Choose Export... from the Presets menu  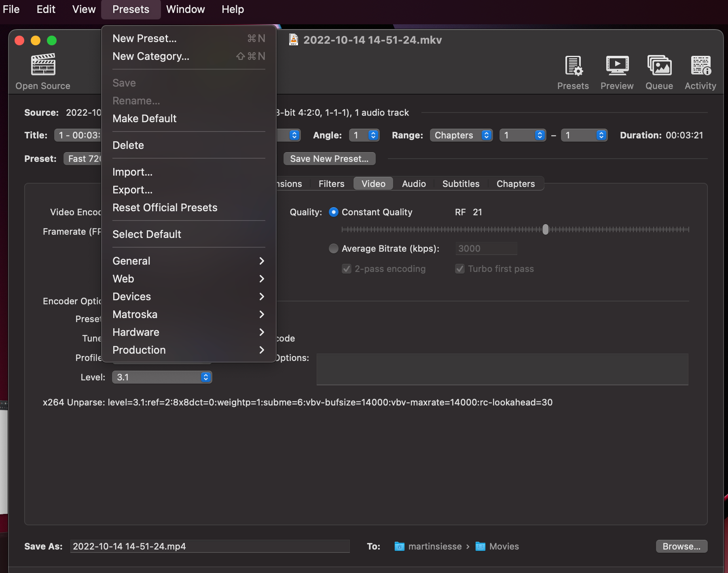point(189,190)
